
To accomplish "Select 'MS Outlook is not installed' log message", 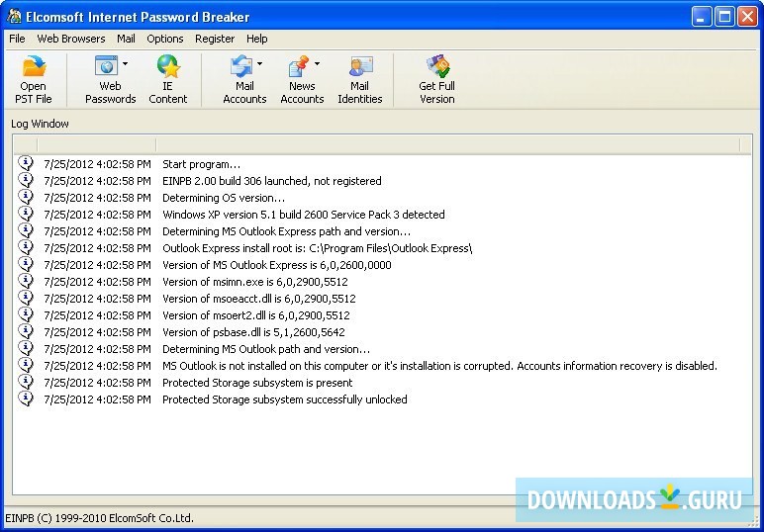I will point(439,366).
